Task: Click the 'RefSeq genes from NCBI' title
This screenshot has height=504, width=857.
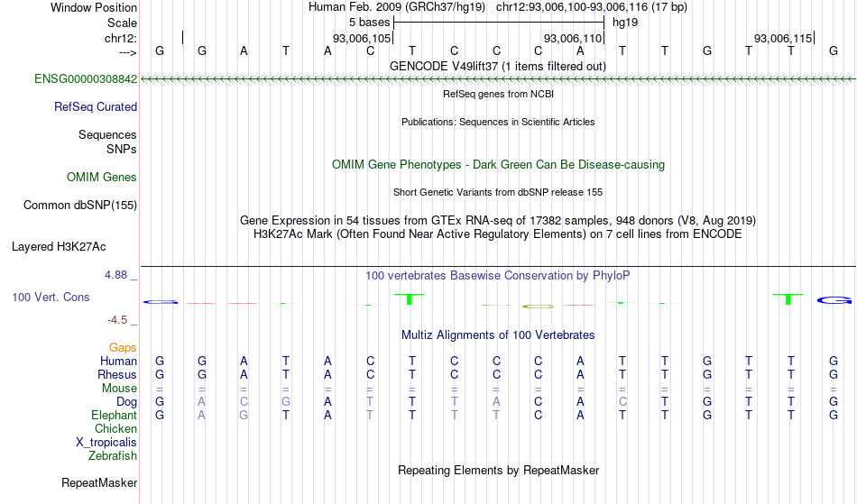Action: click(499, 94)
